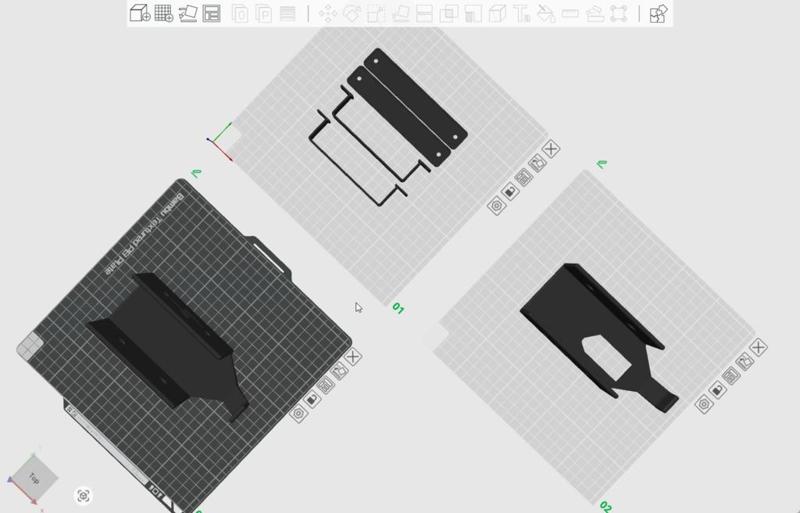The width and height of the screenshot is (800, 513).
Task: Open plate 01 settings icon
Action: click(x=496, y=206)
